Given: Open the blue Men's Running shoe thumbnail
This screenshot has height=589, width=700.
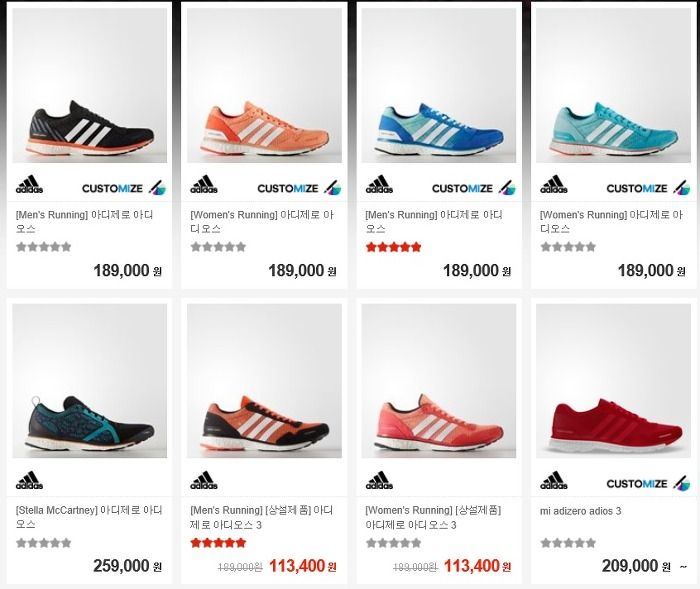Looking at the screenshot, I should pos(439,85).
